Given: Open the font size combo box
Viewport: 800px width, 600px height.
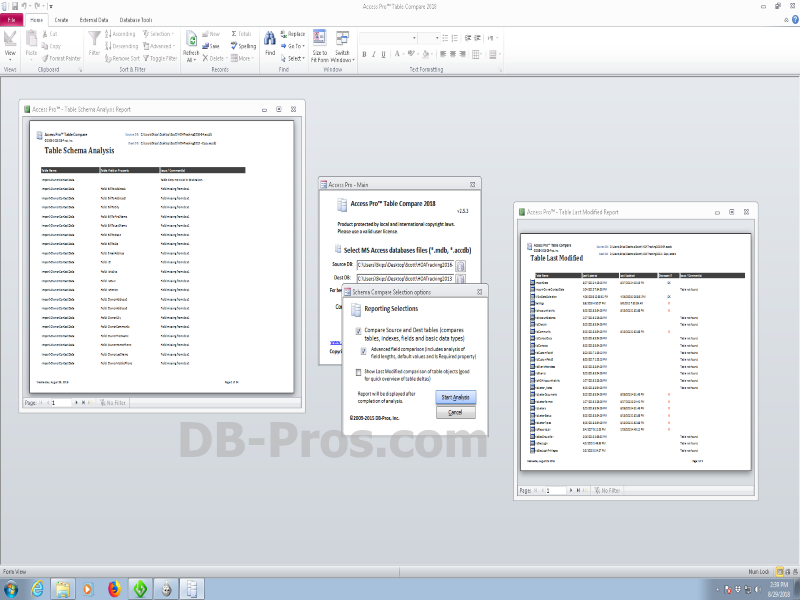Looking at the screenshot, I should [x=430, y=38].
